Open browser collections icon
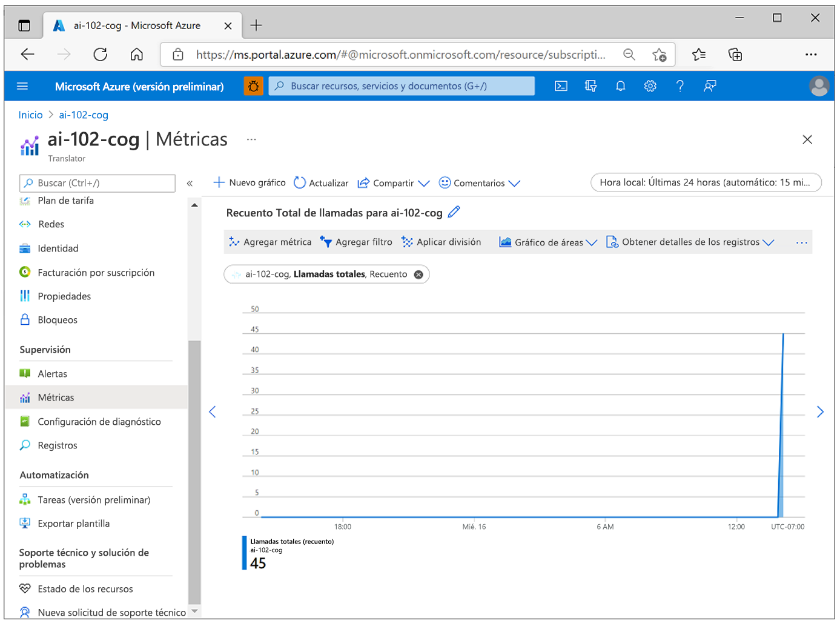 735,55
